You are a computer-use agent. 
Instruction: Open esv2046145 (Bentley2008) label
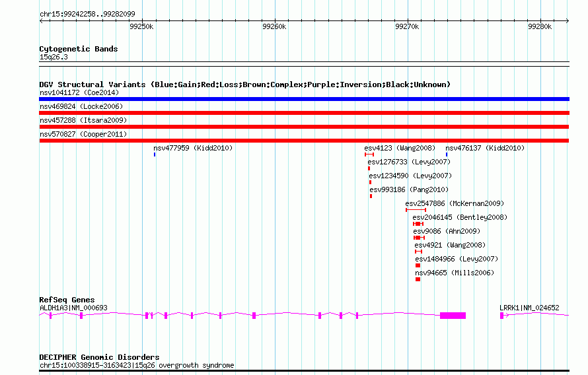click(460, 217)
